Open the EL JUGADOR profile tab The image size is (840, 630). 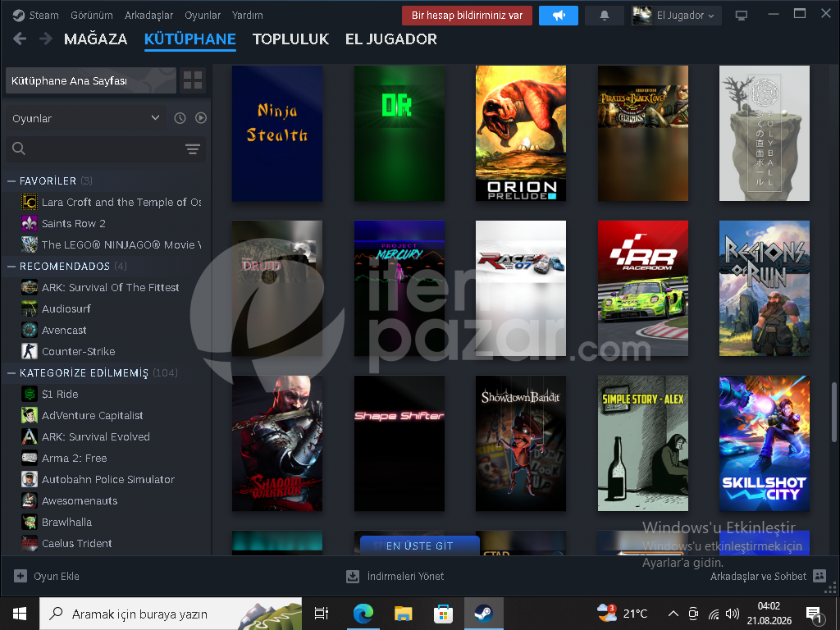pyautogui.click(x=391, y=39)
